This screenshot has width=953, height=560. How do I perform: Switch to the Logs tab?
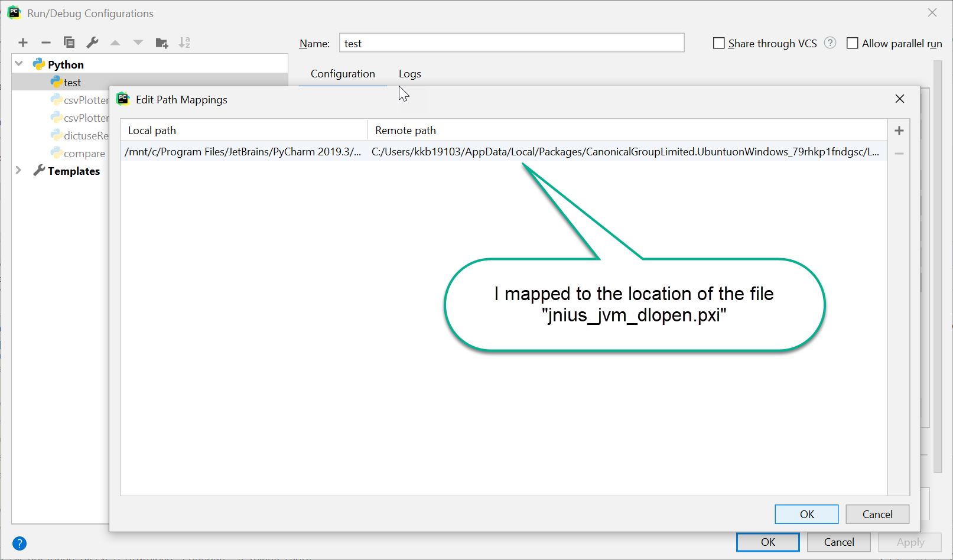pos(409,73)
